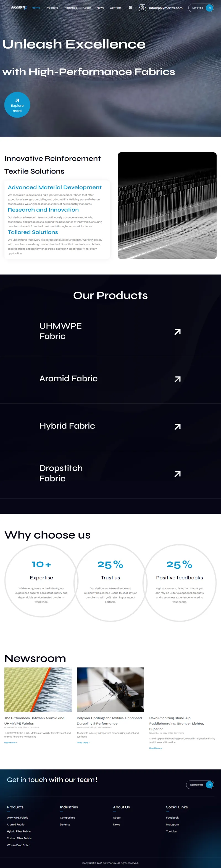Open the info@polymertex.com email link
Image resolution: width=221 pixels, height=868 pixels.
[x=166, y=8]
